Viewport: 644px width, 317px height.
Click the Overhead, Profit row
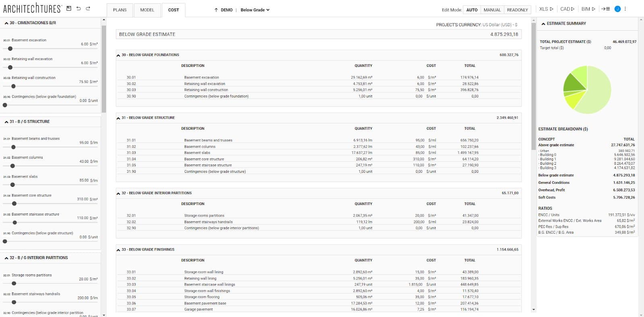coord(586,190)
